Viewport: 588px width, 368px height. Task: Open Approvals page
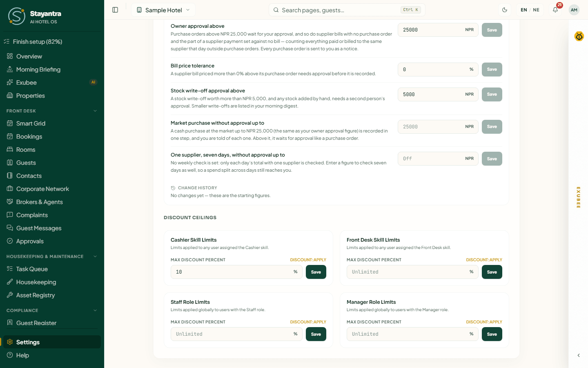(52, 241)
